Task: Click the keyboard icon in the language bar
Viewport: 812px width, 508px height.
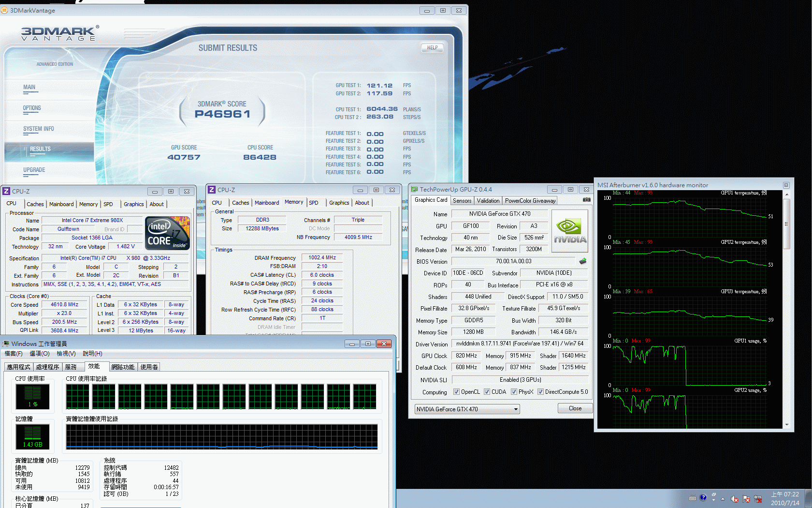Action: pyautogui.click(x=693, y=498)
